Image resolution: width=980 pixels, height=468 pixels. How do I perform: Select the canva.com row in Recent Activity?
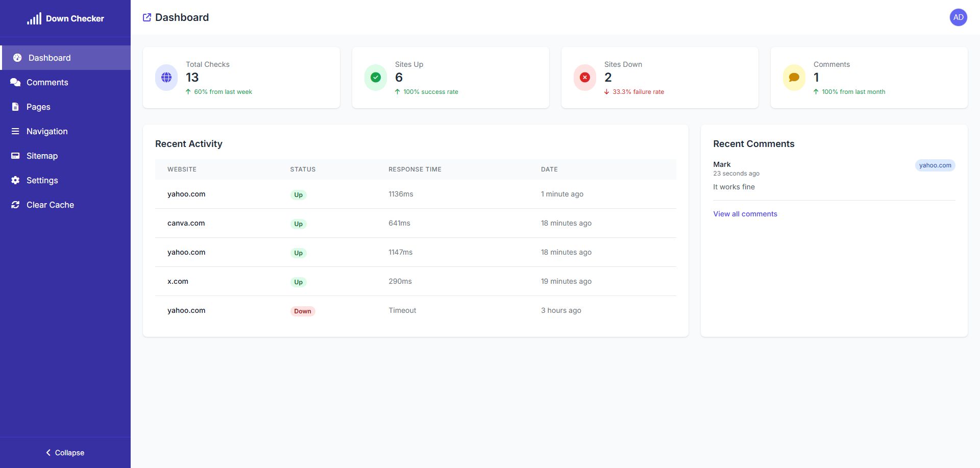coord(186,223)
